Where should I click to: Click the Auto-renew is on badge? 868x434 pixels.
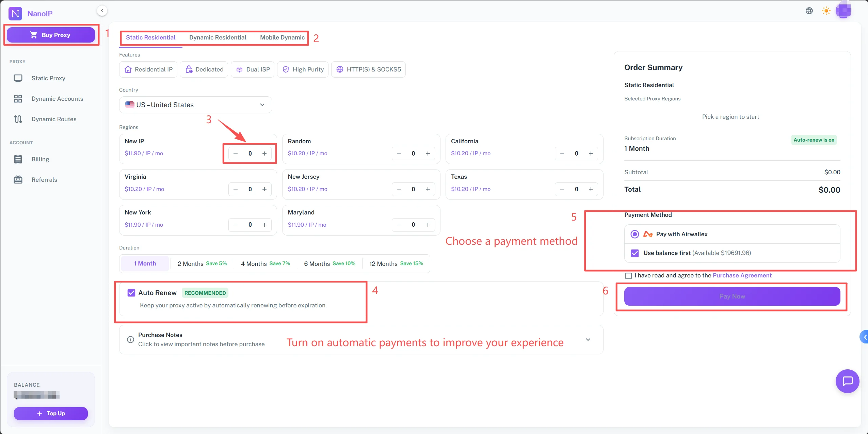[814, 140]
